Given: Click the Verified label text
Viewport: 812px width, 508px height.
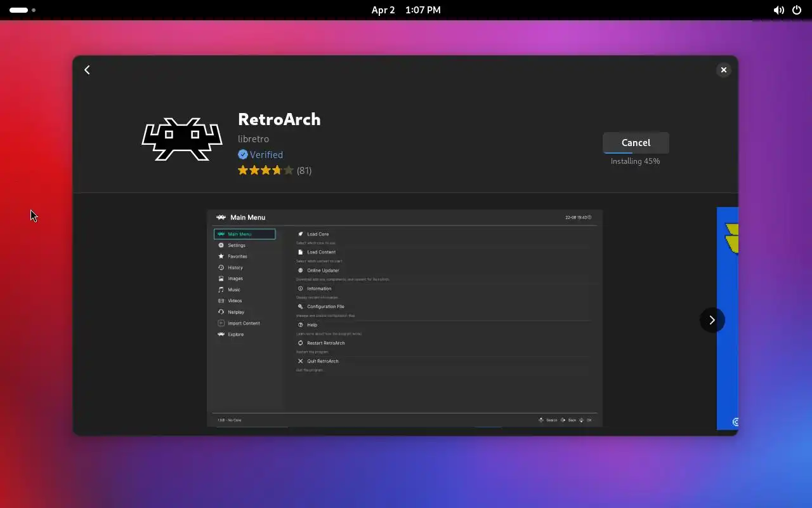Looking at the screenshot, I should [x=266, y=154].
